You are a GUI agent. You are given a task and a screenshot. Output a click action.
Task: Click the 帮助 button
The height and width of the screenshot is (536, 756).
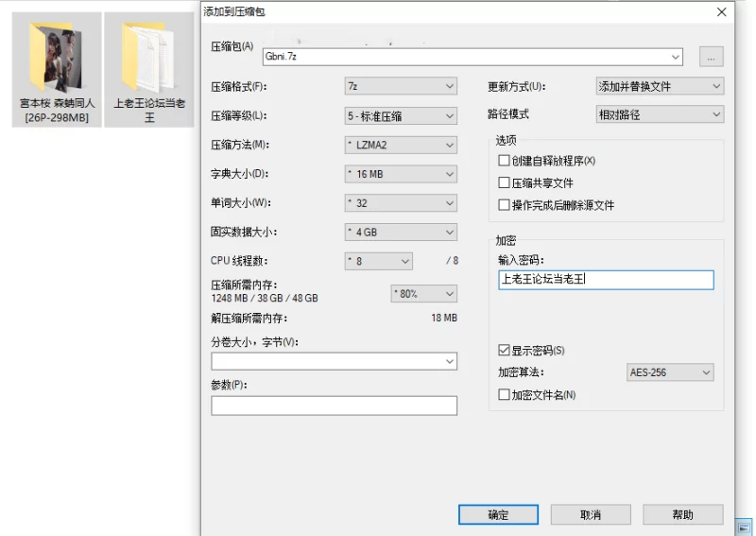[x=682, y=515]
